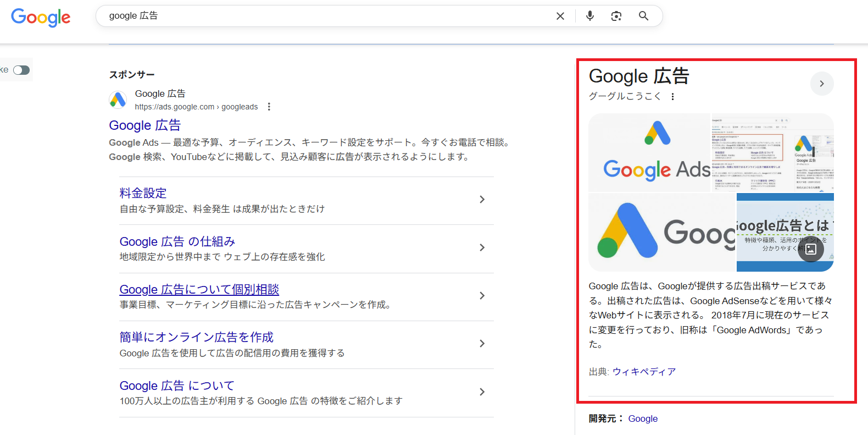Open the ウィキペディア source link

pos(644,372)
